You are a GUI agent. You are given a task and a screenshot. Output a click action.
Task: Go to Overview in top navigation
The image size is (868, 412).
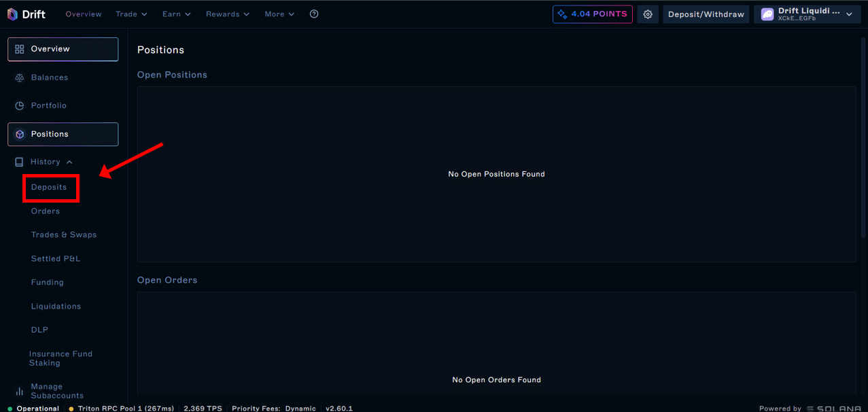coord(84,14)
